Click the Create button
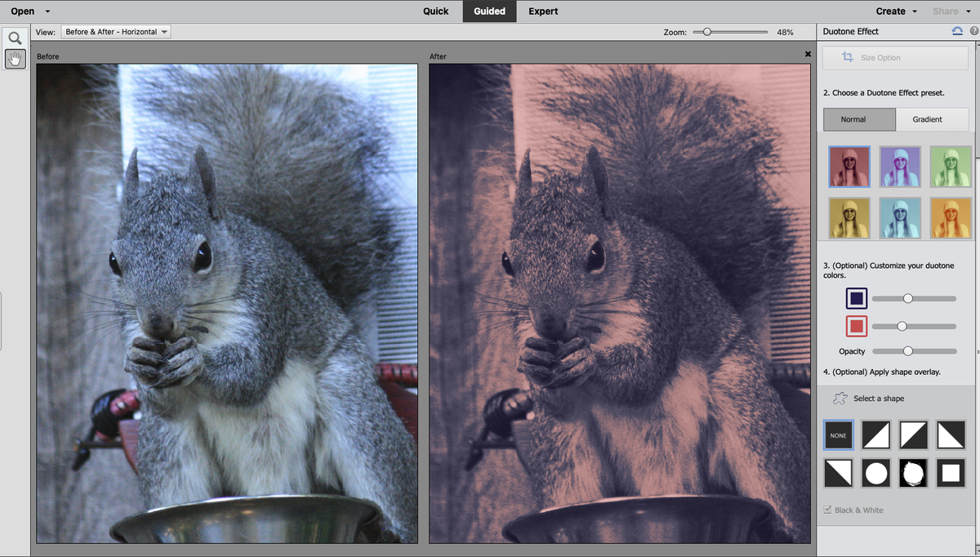Image resolution: width=980 pixels, height=557 pixels. (890, 11)
